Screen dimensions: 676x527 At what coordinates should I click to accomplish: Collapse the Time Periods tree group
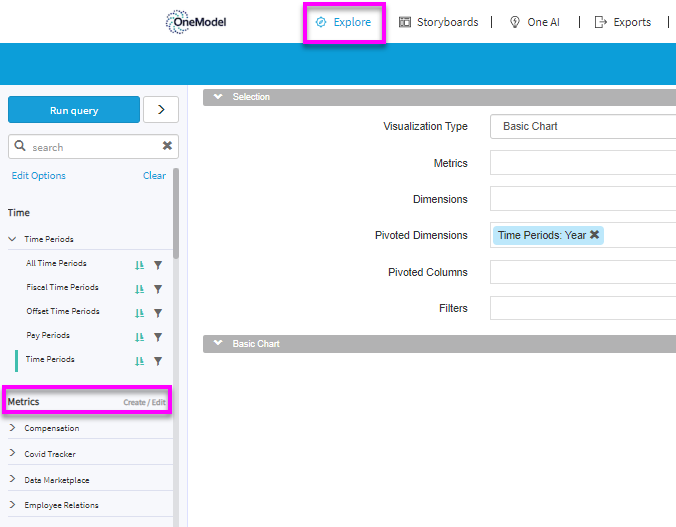pos(12,240)
